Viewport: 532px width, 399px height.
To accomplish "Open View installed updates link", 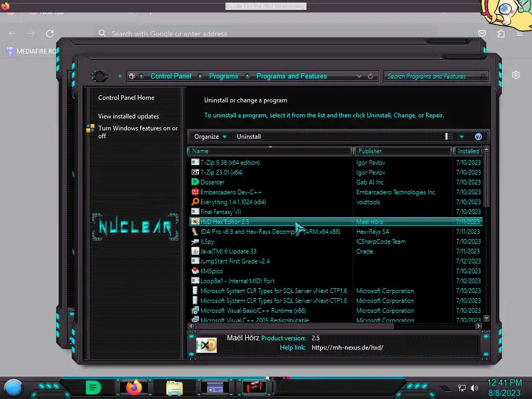I will 129,116.
